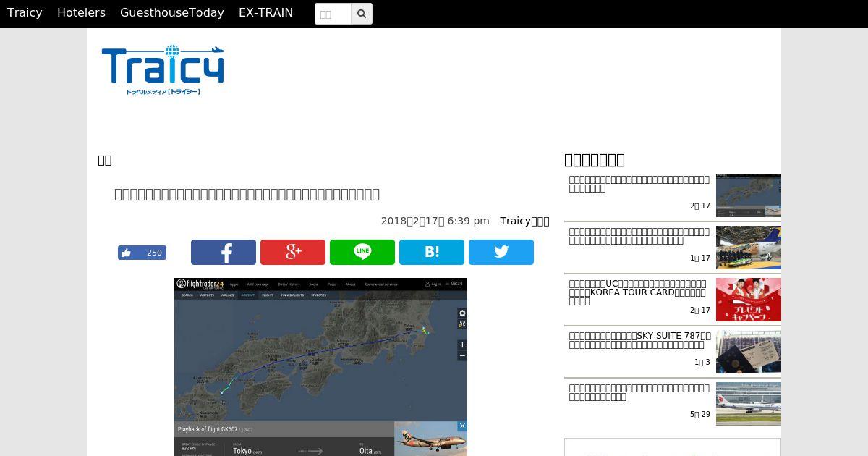Open the parked airliners thumbnail in the sidebar
Image resolution: width=868 pixels, height=456 pixels.
[749, 404]
